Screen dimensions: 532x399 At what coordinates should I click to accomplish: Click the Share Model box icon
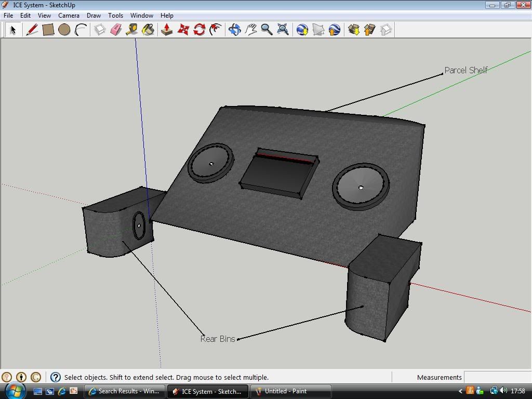tap(369, 30)
